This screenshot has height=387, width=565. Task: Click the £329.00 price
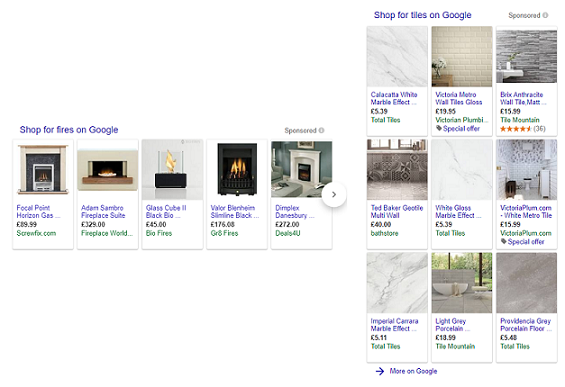pyautogui.click(x=93, y=224)
